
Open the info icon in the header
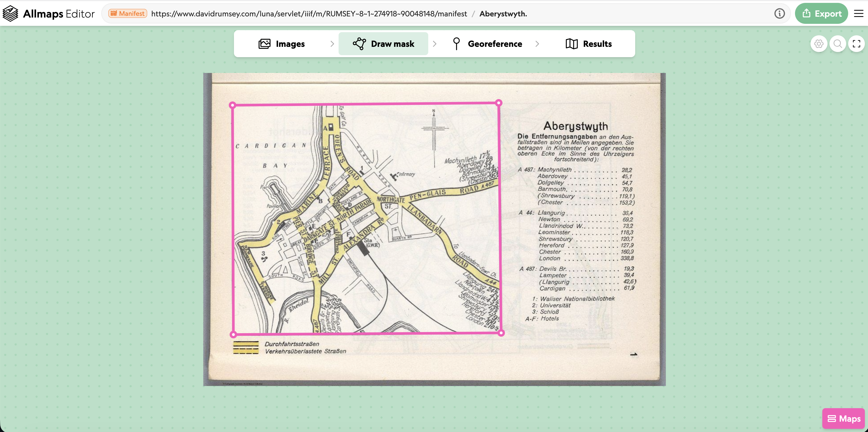click(x=779, y=14)
